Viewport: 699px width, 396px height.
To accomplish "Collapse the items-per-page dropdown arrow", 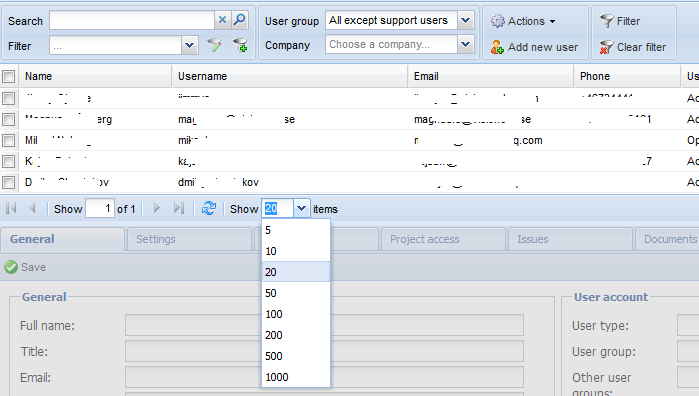I will point(301,208).
